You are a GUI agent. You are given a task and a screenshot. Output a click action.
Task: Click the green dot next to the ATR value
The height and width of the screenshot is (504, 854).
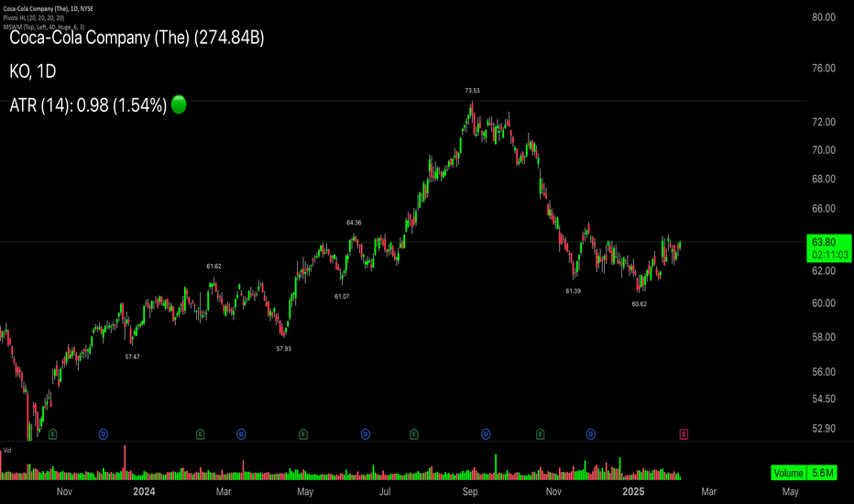click(x=179, y=104)
